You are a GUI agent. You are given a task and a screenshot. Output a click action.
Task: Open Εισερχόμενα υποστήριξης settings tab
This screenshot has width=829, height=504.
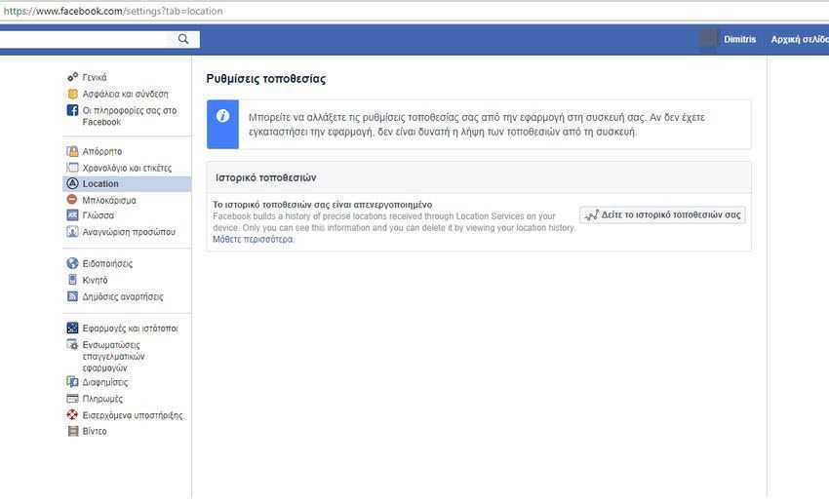(x=133, y=414)
